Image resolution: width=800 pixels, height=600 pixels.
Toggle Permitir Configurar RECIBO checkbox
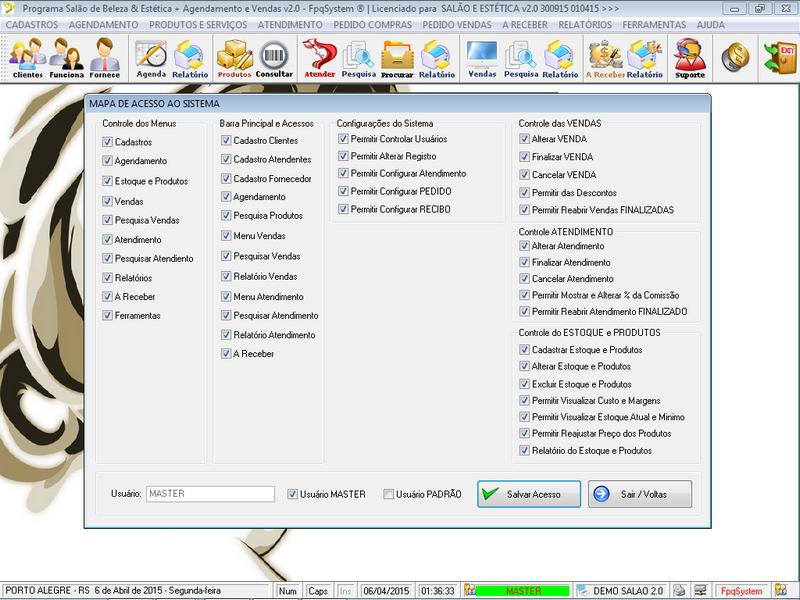[343, 209]
